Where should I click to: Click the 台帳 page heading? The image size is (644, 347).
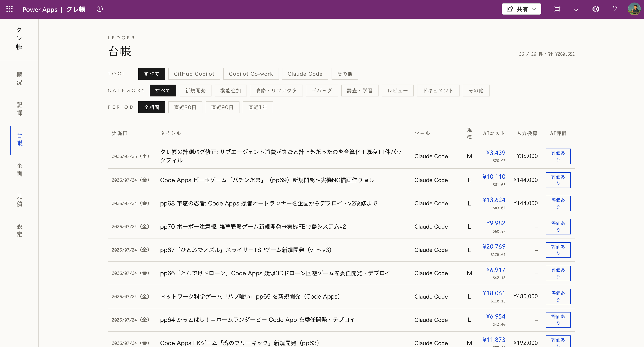click(x=120, y=51)
